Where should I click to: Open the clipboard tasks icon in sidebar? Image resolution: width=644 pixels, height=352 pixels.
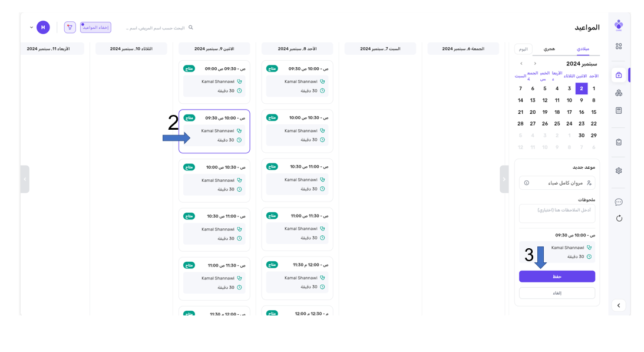click(618, 142)
